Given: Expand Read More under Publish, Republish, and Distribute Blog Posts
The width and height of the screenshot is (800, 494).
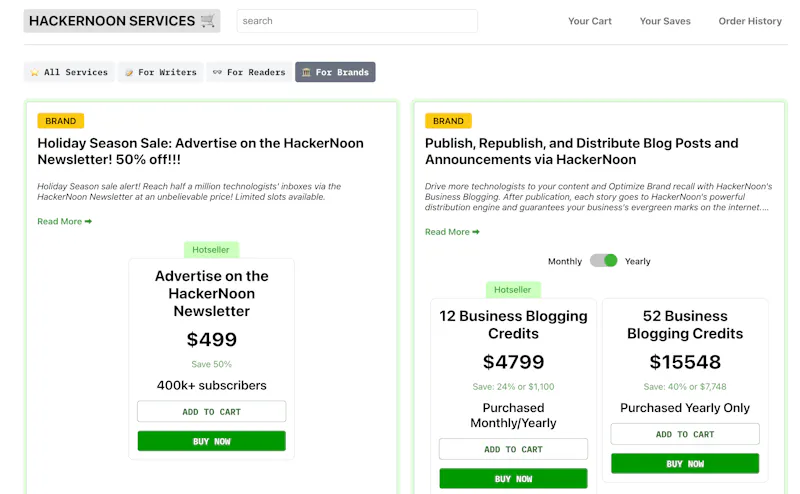Looking at the screenshot, I should [452, 232].
